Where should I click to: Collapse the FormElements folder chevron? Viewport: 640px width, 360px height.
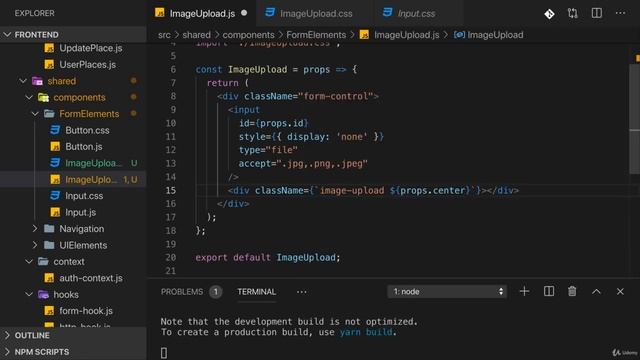(x=35, y=113)
